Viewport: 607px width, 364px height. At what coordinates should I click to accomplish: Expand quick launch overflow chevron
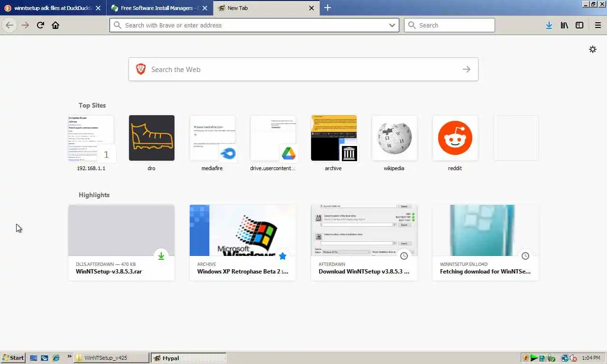[x=69, y=356]
